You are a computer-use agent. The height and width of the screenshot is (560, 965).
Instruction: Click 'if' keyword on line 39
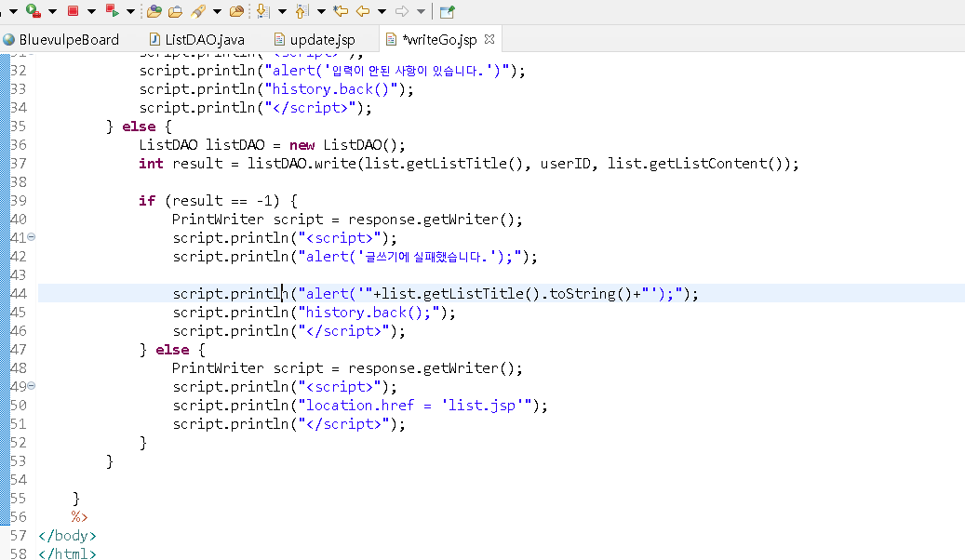click(x=147, y=201)
